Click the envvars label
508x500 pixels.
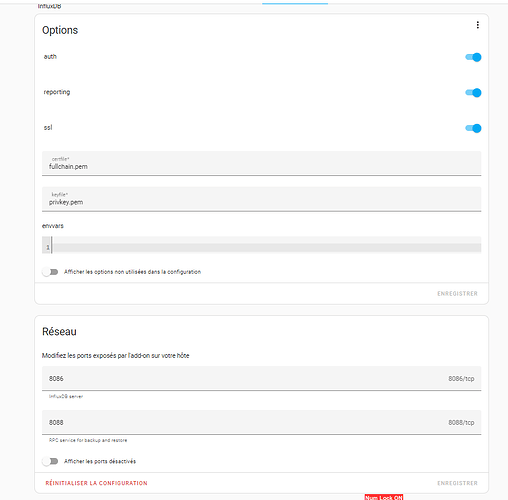pos(53,226)
